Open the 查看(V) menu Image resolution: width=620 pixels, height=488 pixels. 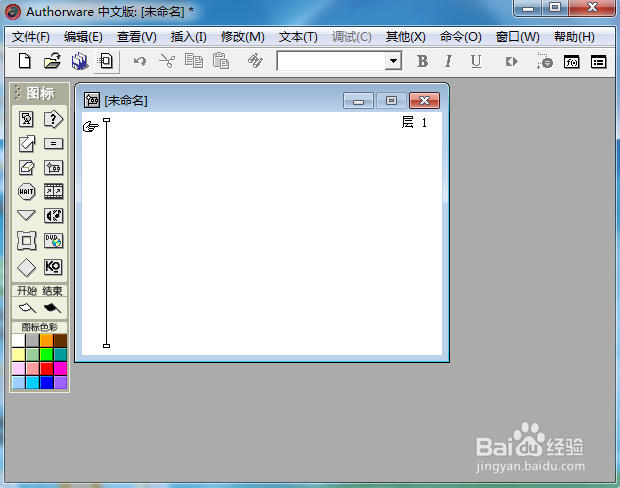[137, 37]
